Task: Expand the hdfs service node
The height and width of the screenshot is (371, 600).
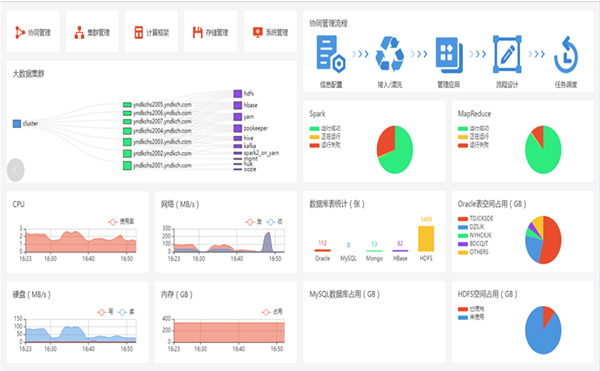Action: point(238,94)
